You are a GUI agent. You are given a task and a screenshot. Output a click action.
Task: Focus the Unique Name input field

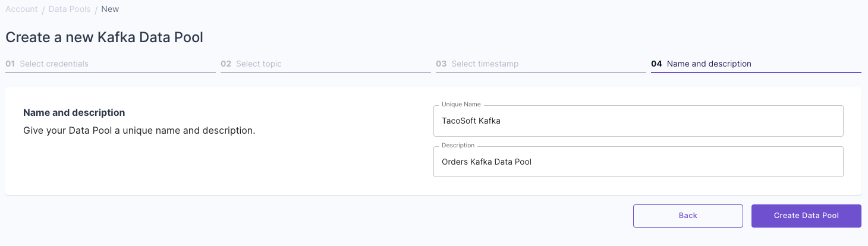[639, 121]
